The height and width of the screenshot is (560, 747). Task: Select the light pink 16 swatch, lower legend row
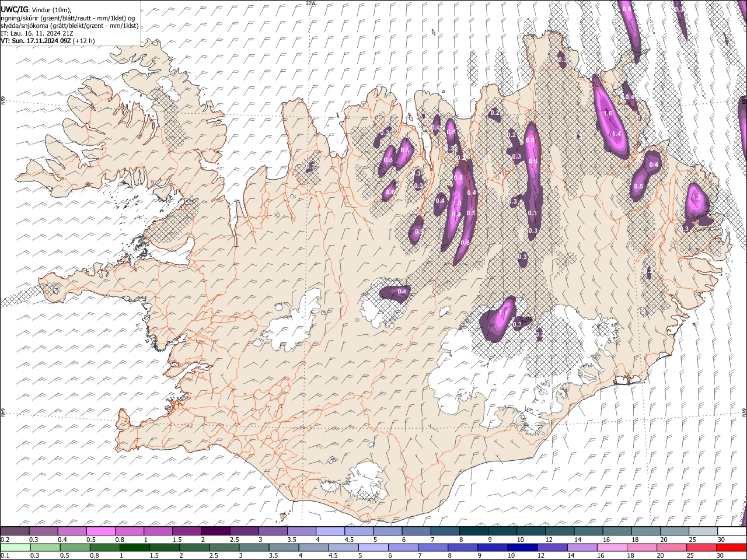tap(612, 547)
